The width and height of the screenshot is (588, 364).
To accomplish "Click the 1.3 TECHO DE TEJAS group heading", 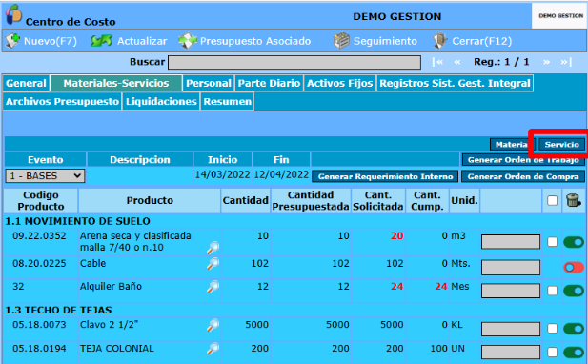I will (x=58, y=311).
